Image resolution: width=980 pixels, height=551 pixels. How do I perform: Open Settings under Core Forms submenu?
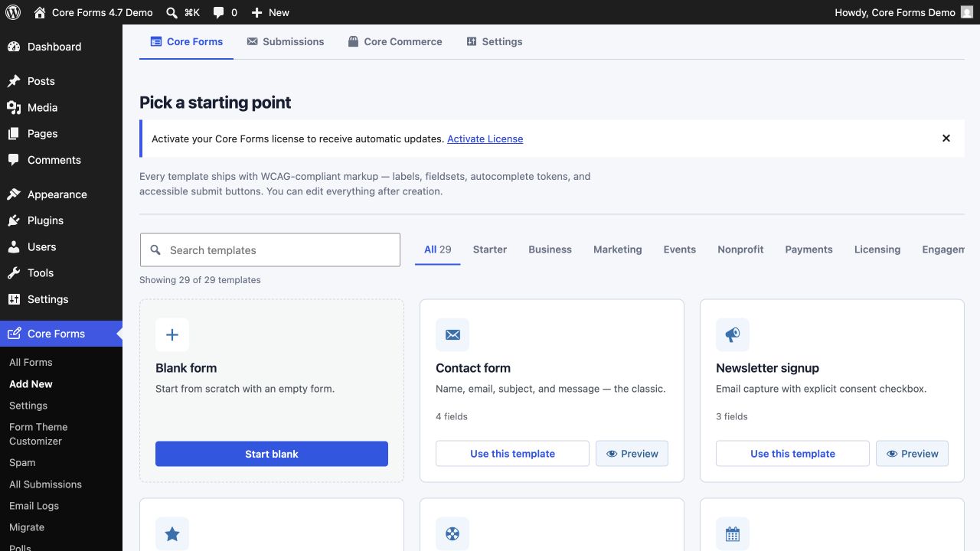click(28, 406)
